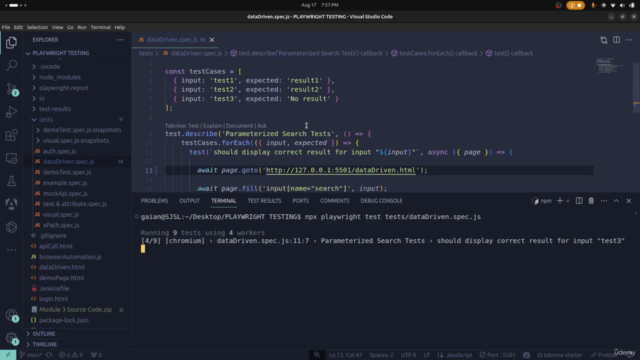Expand demoTest.spec.js-snapshots folder
The width and height of the screenshot is (640, 360).
pyautogui.click(x=82, y=130)
